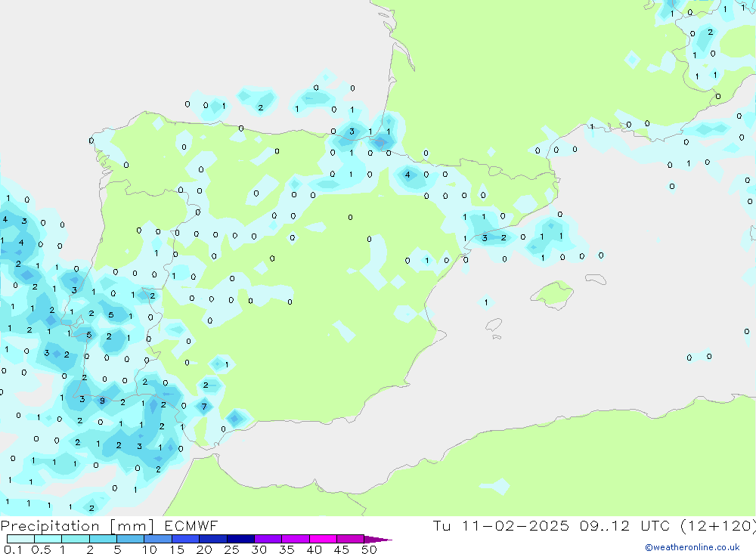Screen dimensions: 756x554
Task: Click the legend label '25'
Action: [231, 549]
